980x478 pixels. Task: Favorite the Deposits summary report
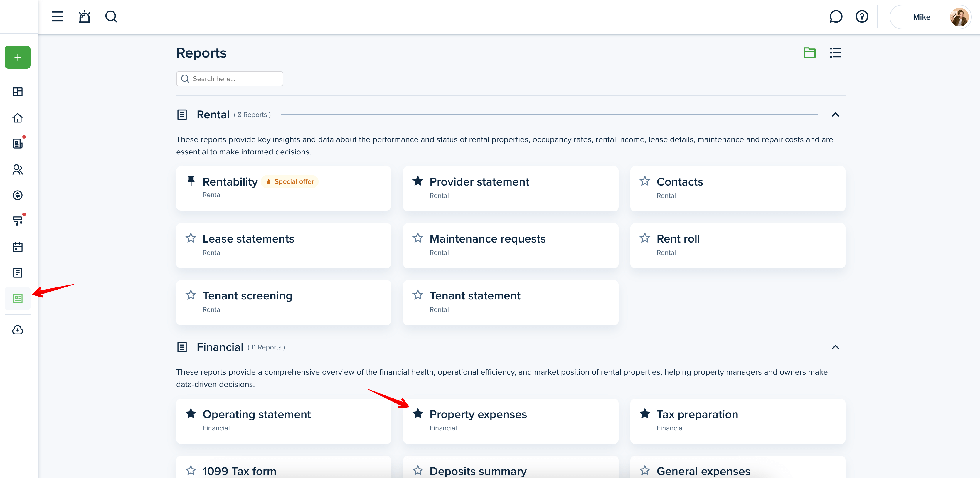coord(418,470)
